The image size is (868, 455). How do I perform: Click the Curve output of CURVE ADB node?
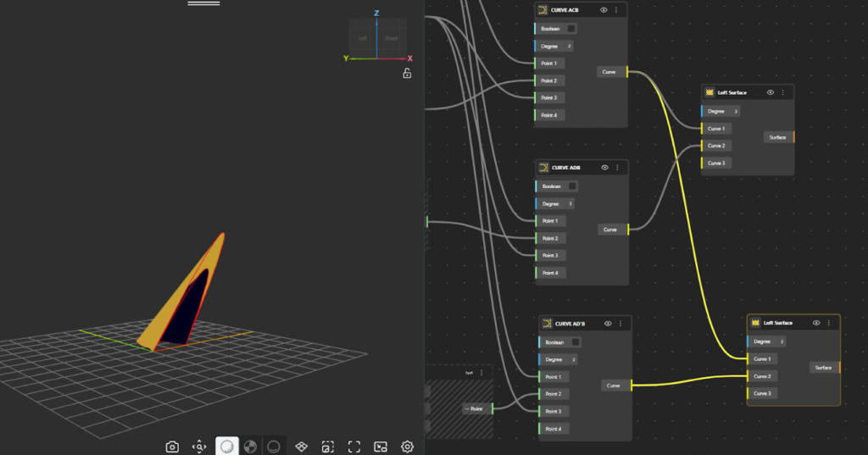[610, 230]
